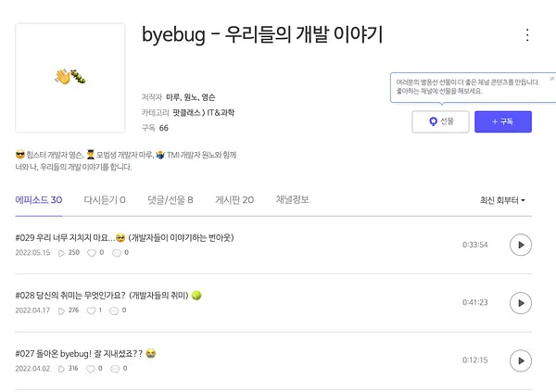Open the IT&과학 category link
The image size is (556, 392).
click(x=221, y=113)
